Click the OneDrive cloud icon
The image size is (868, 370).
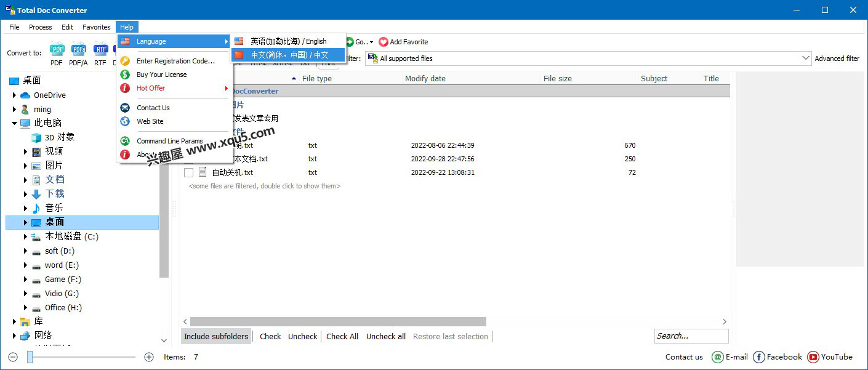click(25, 95)
